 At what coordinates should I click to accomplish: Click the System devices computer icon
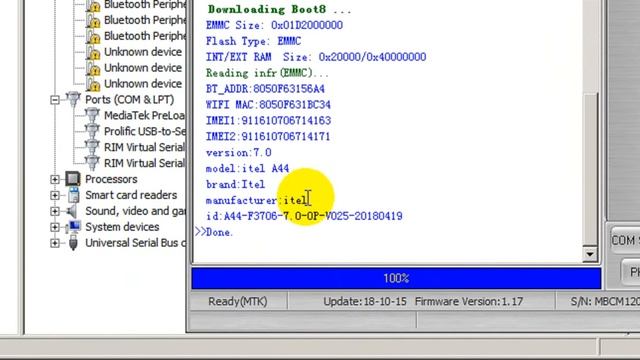pyautogui.click(x=73, y=227)
